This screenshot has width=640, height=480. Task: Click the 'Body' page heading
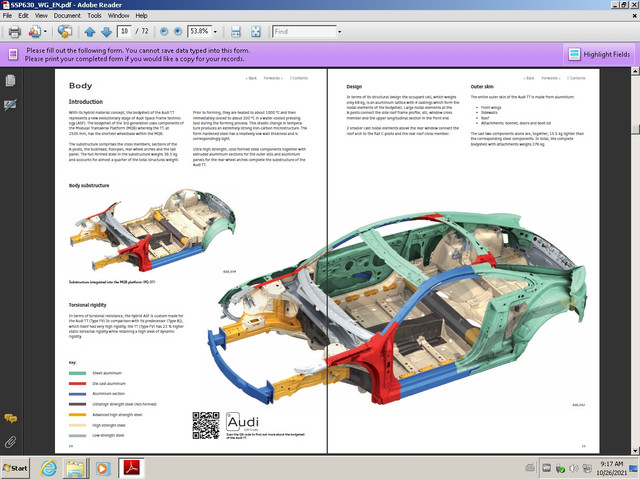(80, 86)
